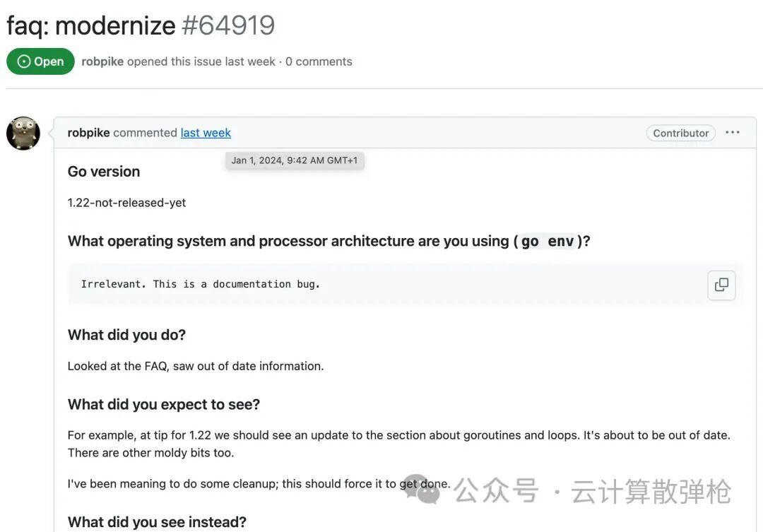Click the 'What did you expect to see?' heading

pos(164,405)
